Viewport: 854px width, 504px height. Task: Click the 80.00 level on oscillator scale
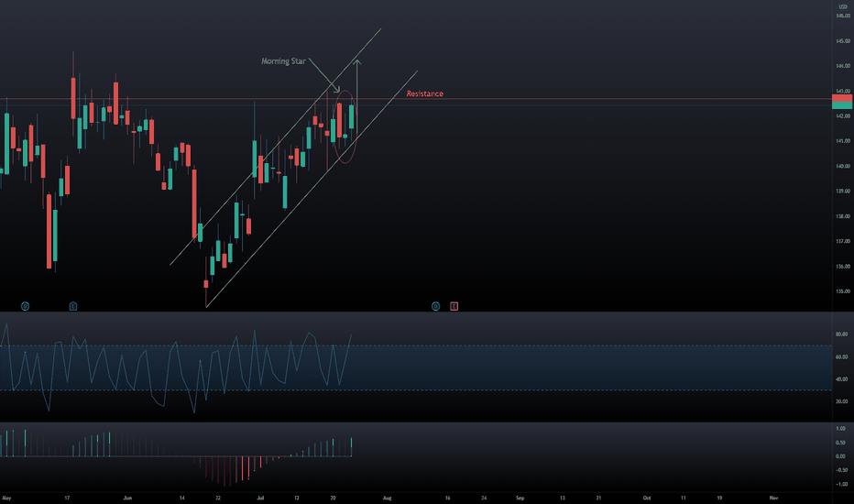[841, 334]
